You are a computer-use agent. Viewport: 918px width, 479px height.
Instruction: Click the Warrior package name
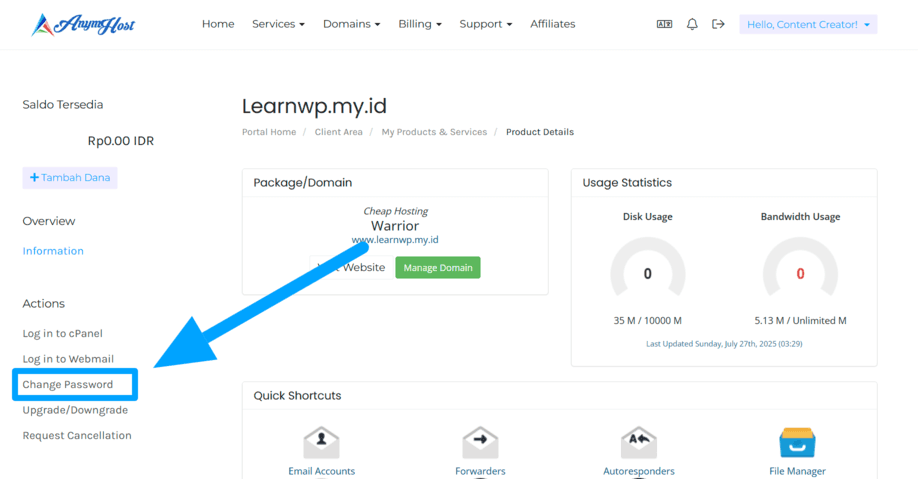[x=395, y=226]
